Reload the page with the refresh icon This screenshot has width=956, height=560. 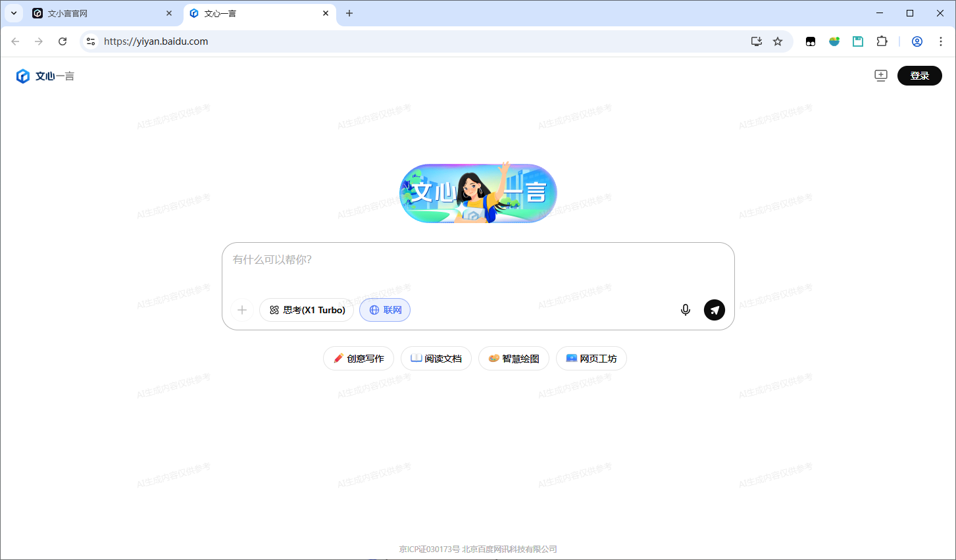click(x=63, y=41)
